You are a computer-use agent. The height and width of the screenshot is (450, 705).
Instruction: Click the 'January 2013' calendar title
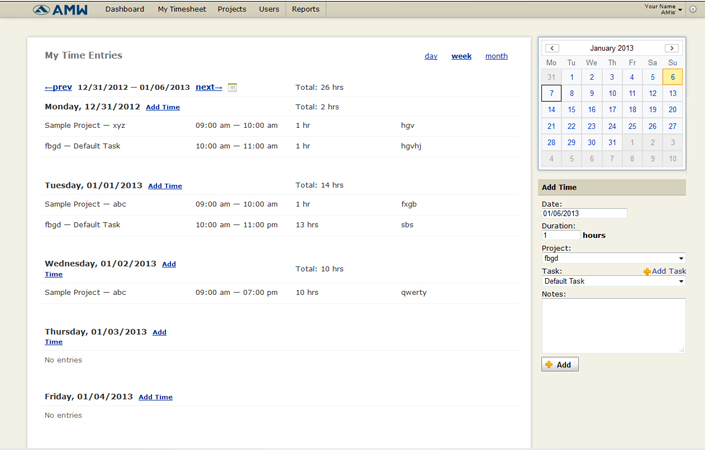point(611,48)
